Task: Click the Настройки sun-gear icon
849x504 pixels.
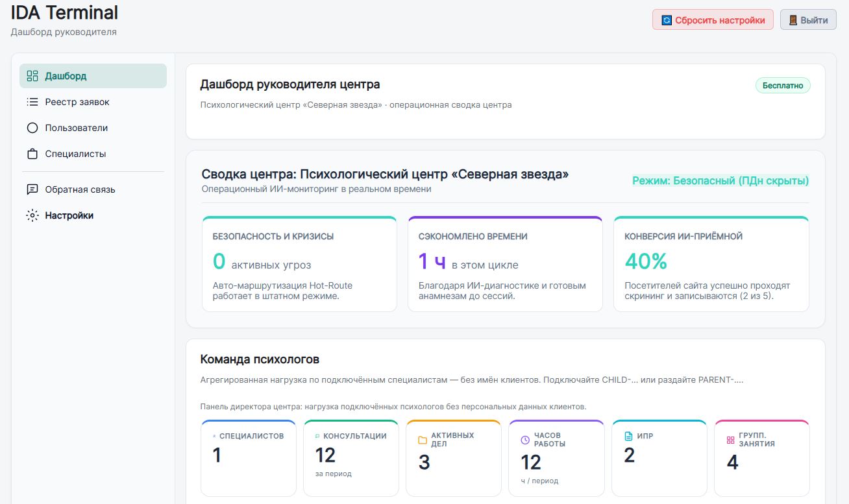Action: [32, 215]
